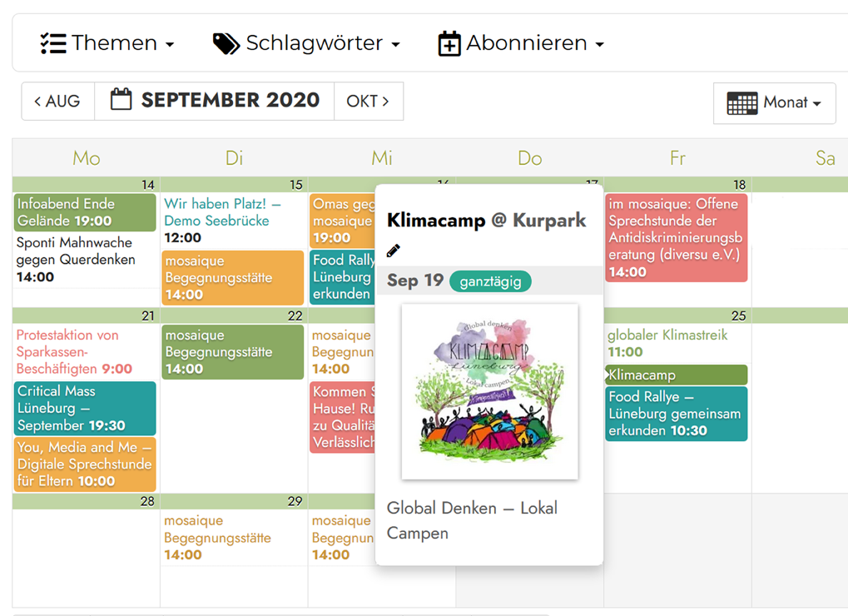Select Critical Mass Lüneburg September event

85,408
